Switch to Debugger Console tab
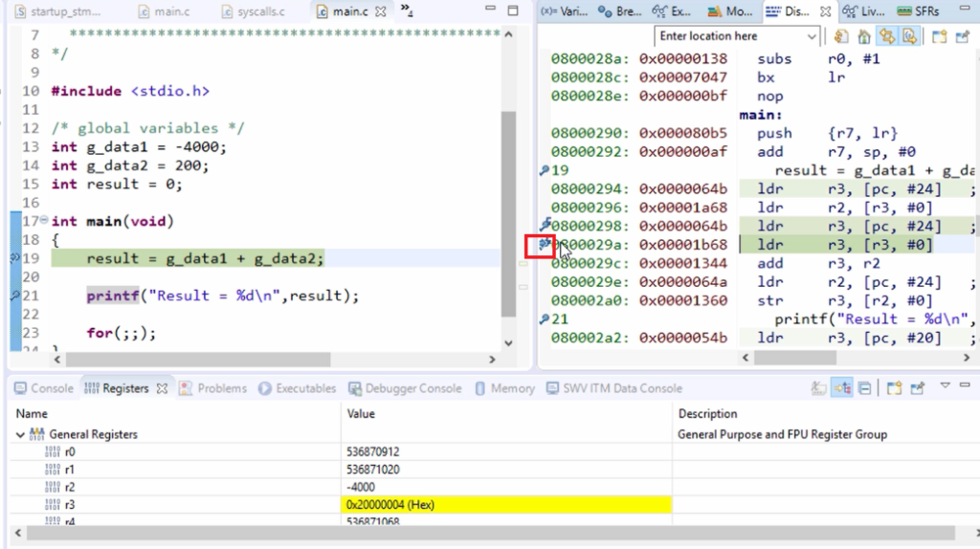The width and height of the screenshot is (980, 549). (x=405, y=388)
